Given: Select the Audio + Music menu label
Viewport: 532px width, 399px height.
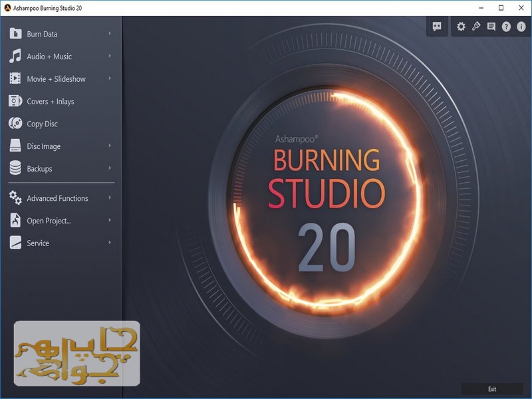Looking at the screenshot, I should click(49, 57).
